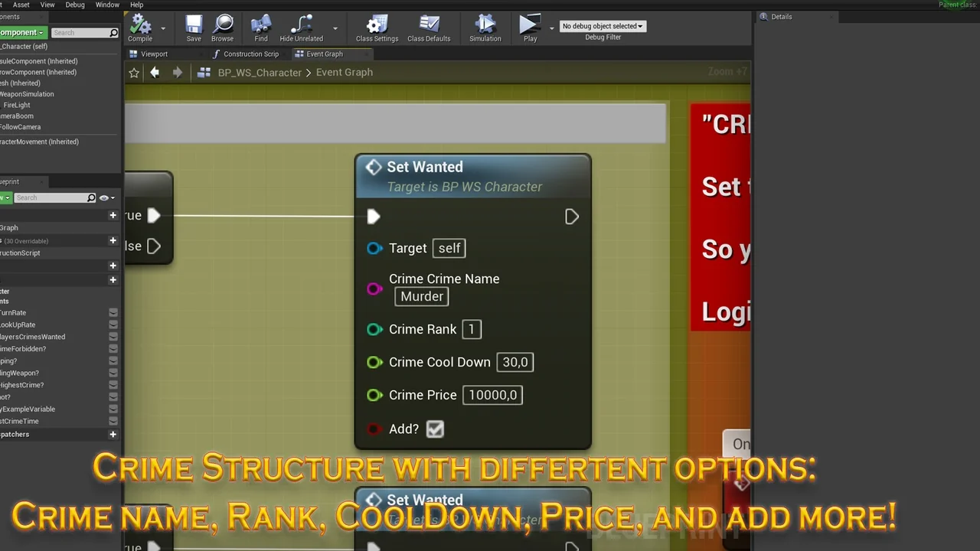Navigate to BP_WS_Character via breadcrumb
Image resolution: width=980 pixels, height=551 pixels.
tap(260, 72)
